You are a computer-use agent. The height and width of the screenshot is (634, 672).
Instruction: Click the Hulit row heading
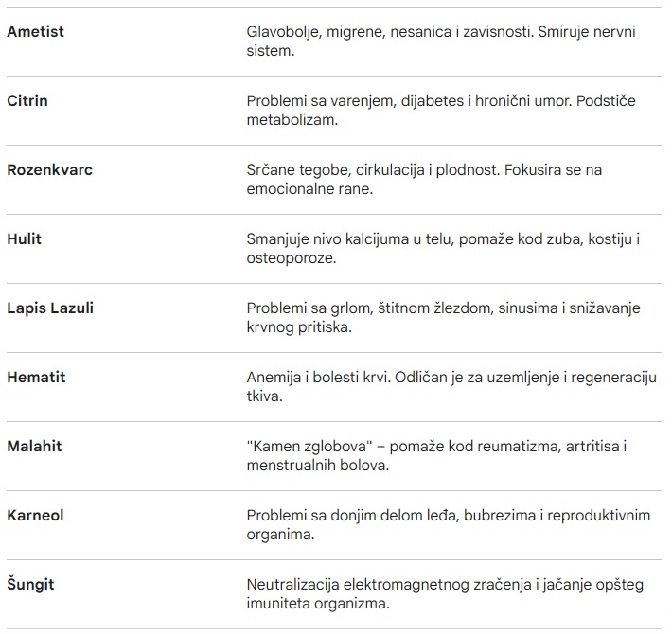pos(25,239)
